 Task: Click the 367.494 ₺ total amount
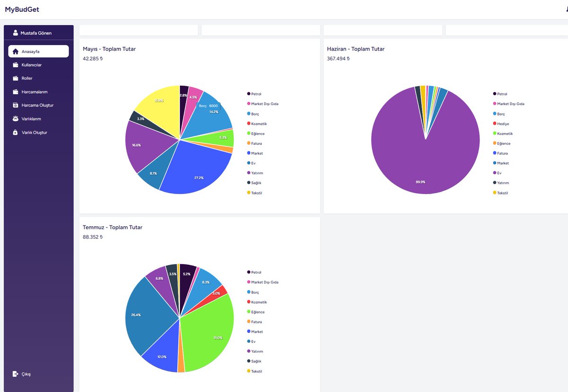[x=338, y=59]
